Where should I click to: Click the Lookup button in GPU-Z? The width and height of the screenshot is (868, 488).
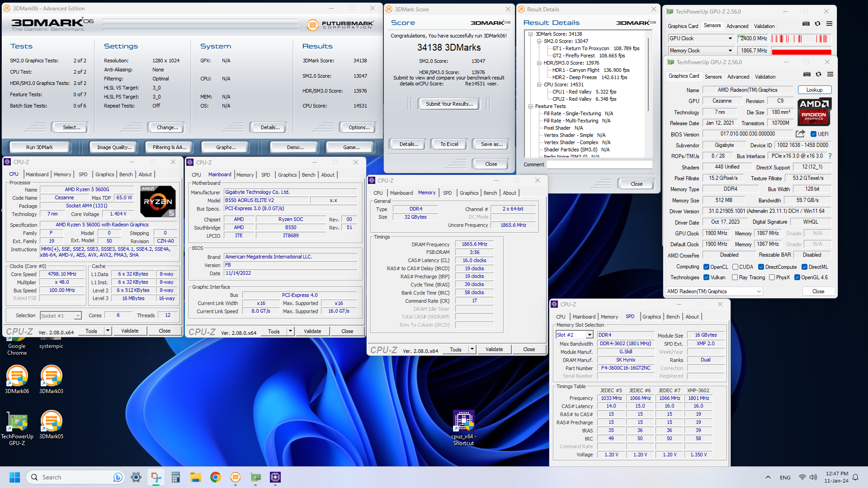pyautogui.click(x=814, y=90)
